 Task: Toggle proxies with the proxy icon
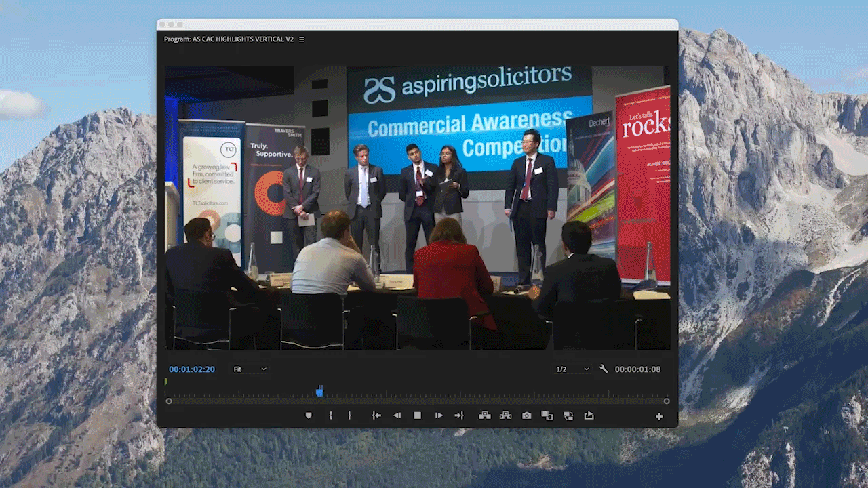[x=568, y=415]
